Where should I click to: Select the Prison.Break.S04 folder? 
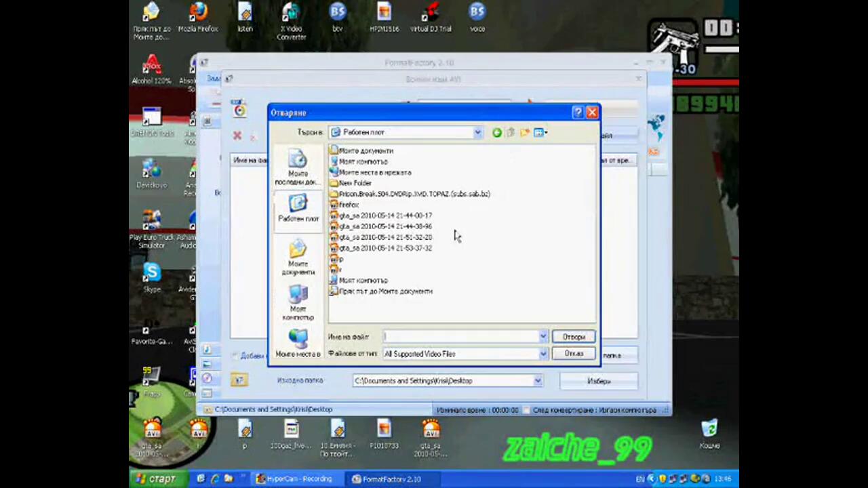(x=414, y=194)
